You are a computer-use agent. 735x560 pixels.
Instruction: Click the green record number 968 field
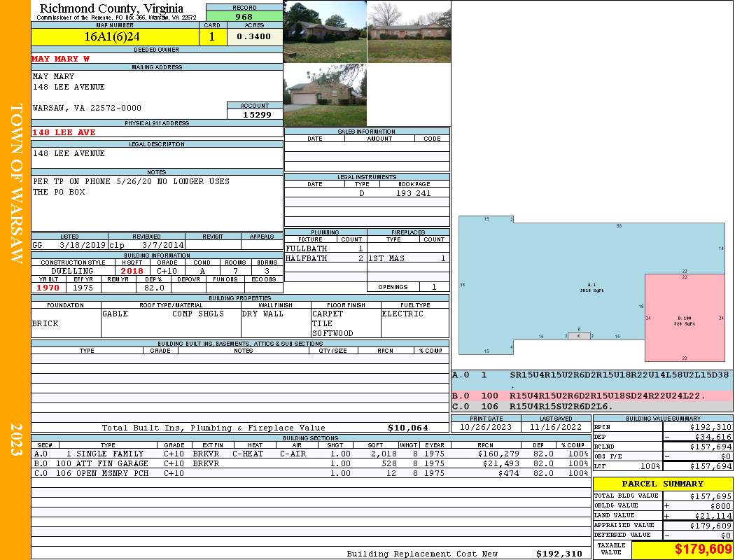tap(244, 16)
